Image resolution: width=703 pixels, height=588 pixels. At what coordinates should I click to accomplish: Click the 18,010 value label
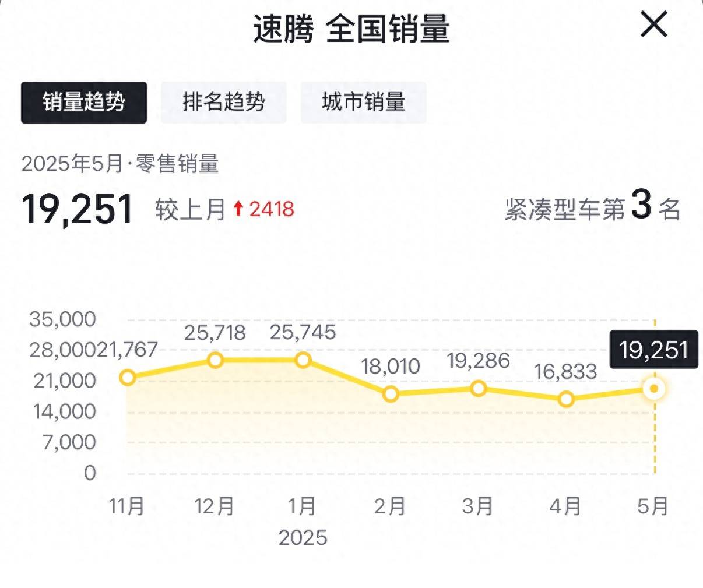click(x=391, y=367)
